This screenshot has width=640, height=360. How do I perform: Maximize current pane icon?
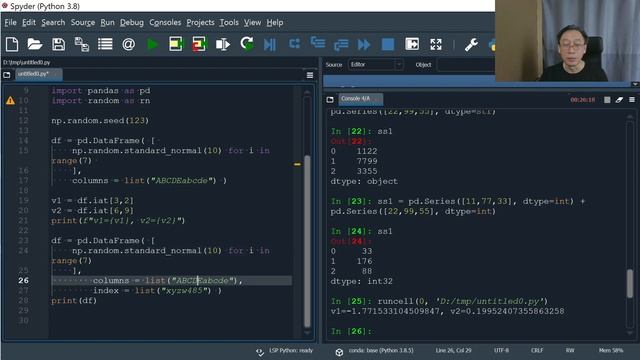coord(412,44)
